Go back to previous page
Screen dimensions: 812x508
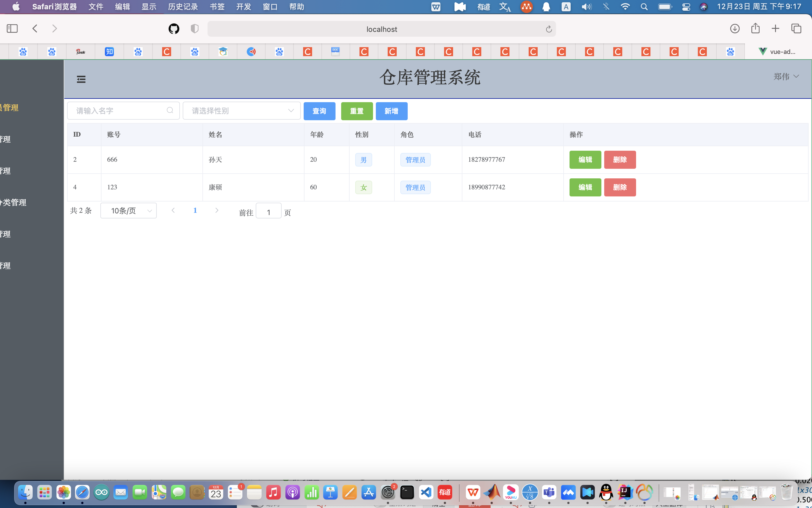coord(35,29)
